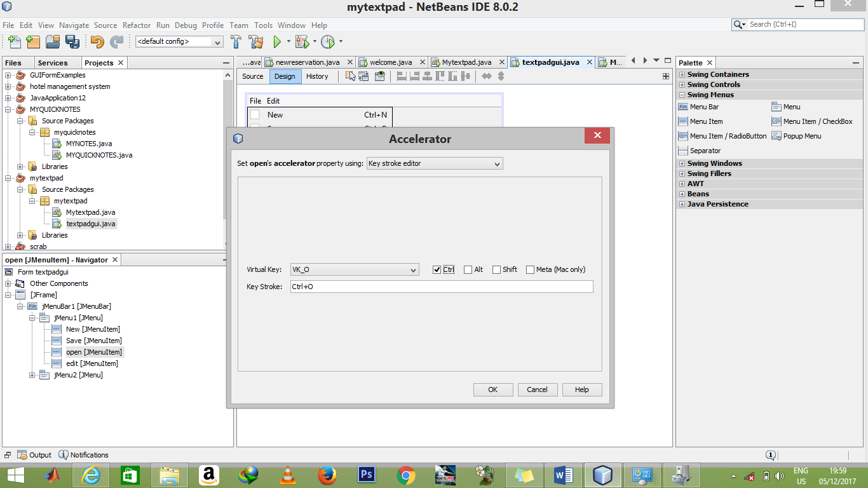Collapse the Swing Menus palette section

coord(682,95)
